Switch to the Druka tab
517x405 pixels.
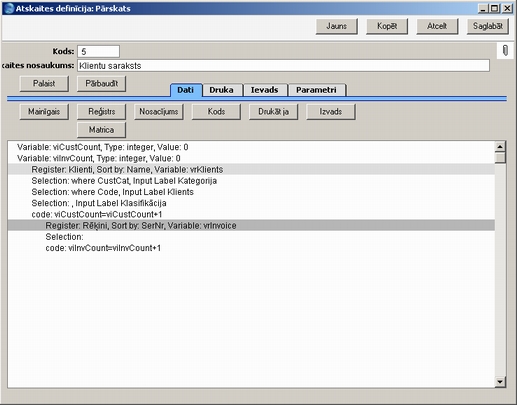point(221,90)
